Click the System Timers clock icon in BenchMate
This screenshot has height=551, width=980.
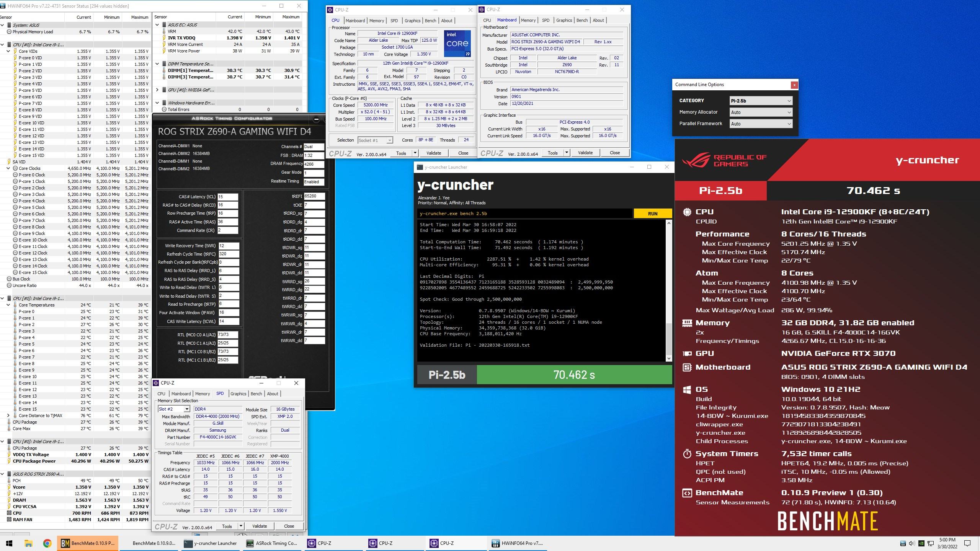click(x=687, y=454)
